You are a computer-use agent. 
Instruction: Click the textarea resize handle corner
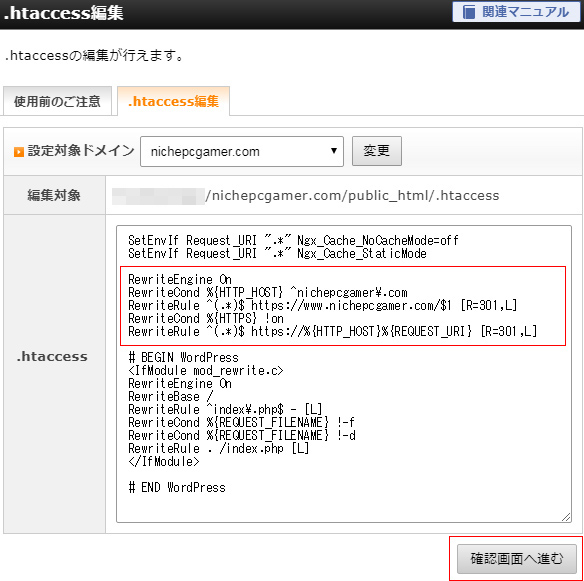pyautogui.click(x=566, y=517)
